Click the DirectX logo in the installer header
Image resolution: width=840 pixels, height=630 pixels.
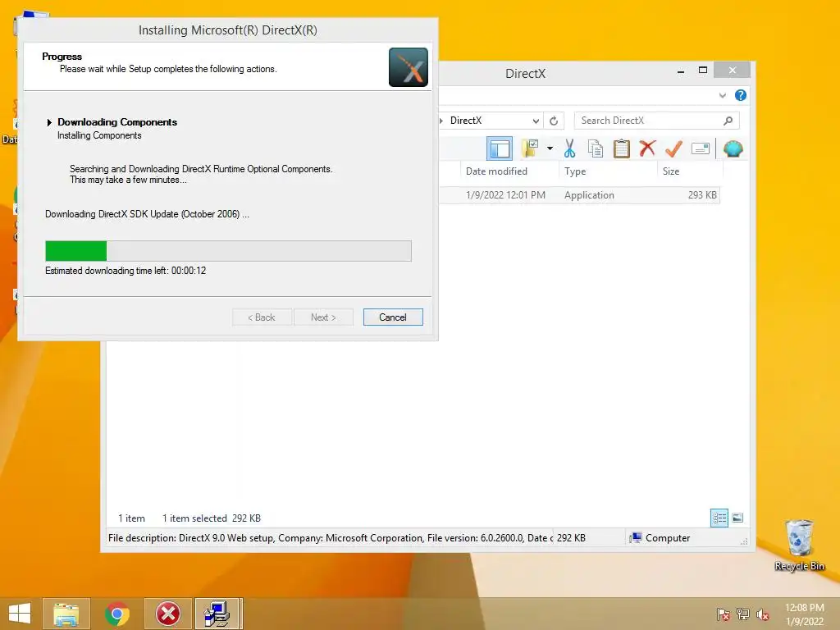pyautogui.click(x=409, y=67)
